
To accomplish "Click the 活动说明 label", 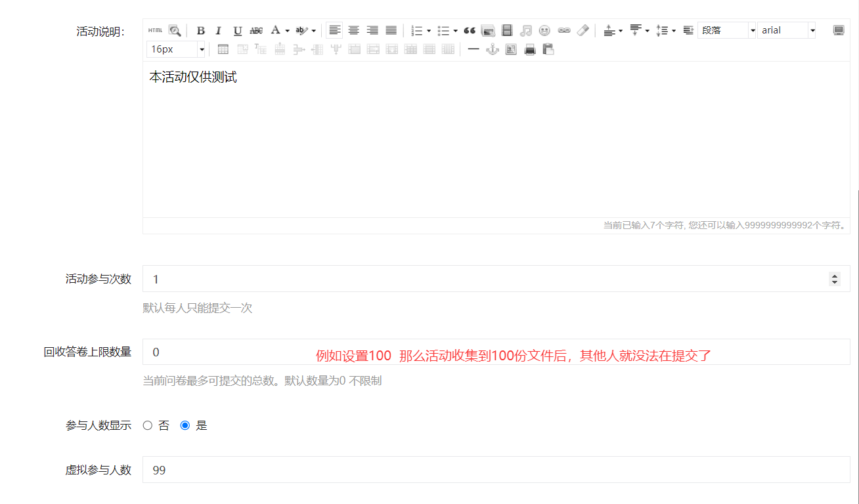I will pos(100,31).
